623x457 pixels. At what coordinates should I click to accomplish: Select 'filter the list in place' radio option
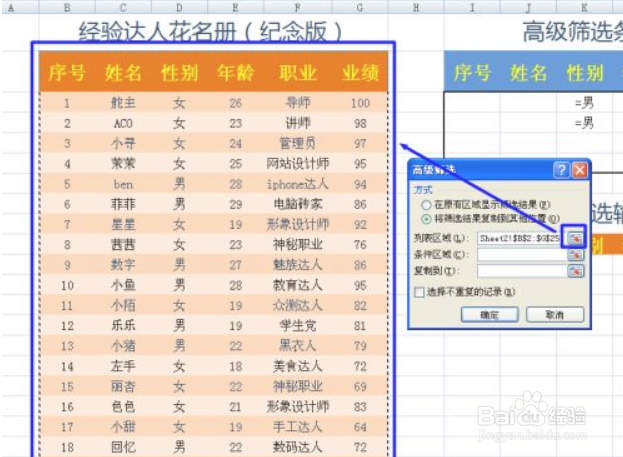click(426, 205)
